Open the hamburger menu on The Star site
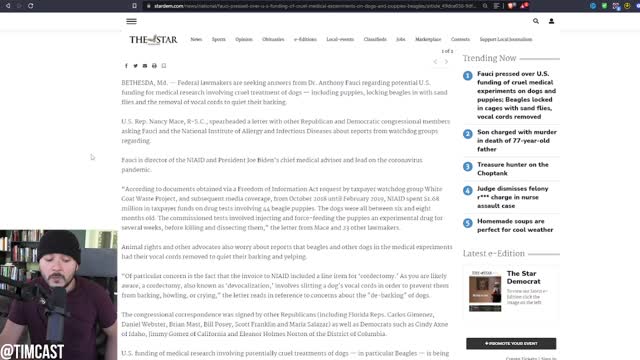The width and height of the screenshot is (640, 360). tap(131, 21)
